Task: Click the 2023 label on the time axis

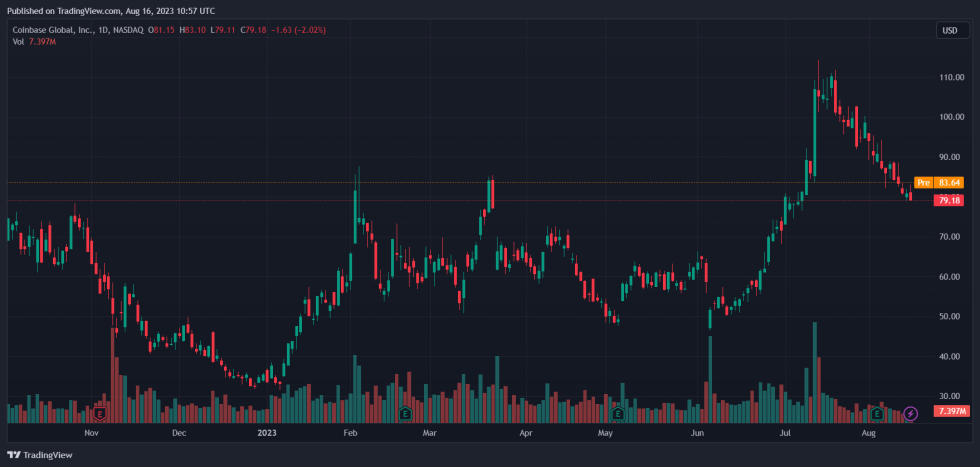Action: 266,434
